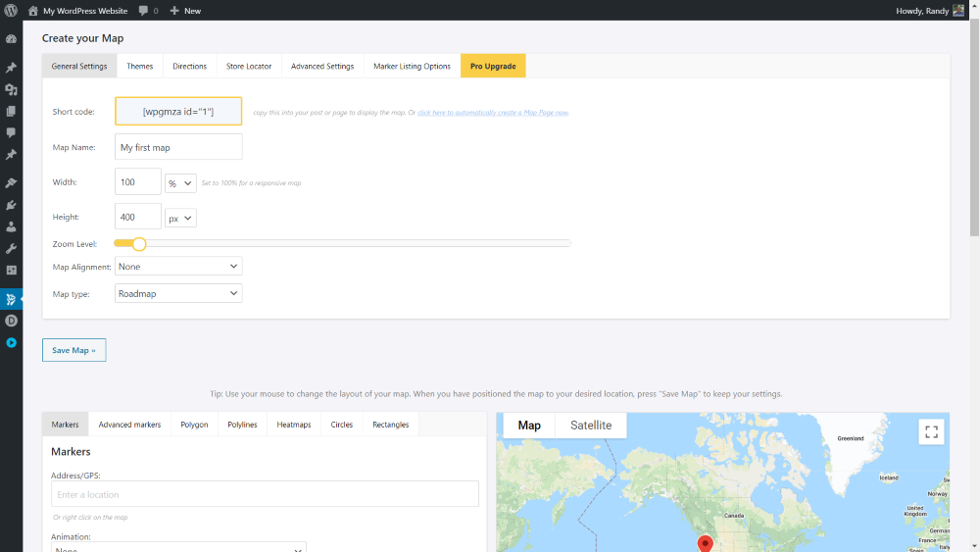Open Dashboard from sidebar gauge icon

coord(11,39)
